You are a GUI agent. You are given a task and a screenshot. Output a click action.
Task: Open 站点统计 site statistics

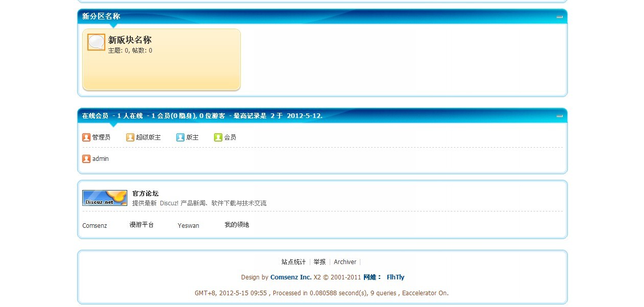coord(293,262)
